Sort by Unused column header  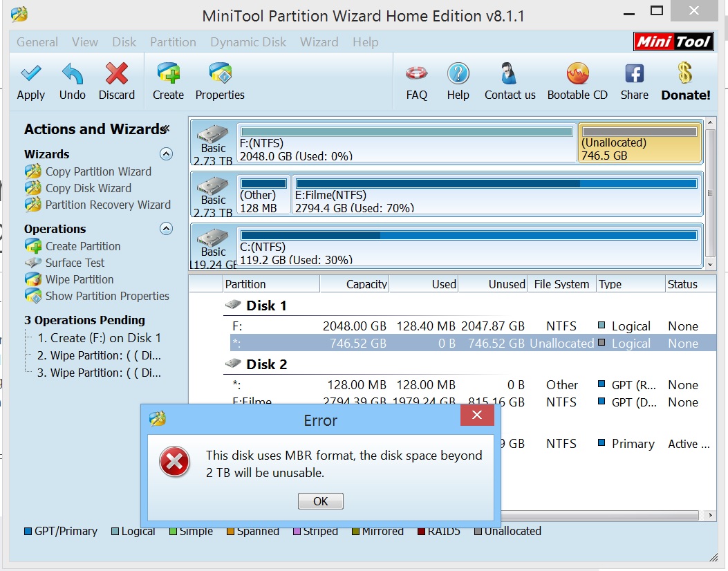click(x=493, y=284)
